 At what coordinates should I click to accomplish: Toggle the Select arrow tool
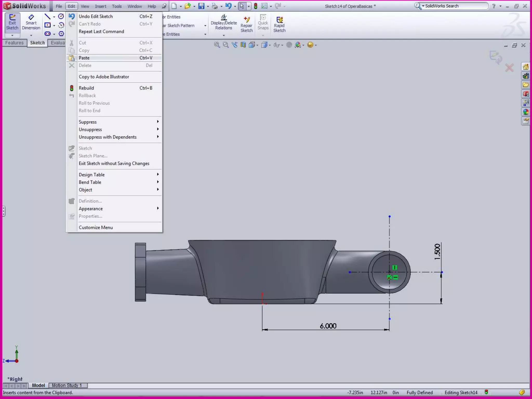point(242,6)
